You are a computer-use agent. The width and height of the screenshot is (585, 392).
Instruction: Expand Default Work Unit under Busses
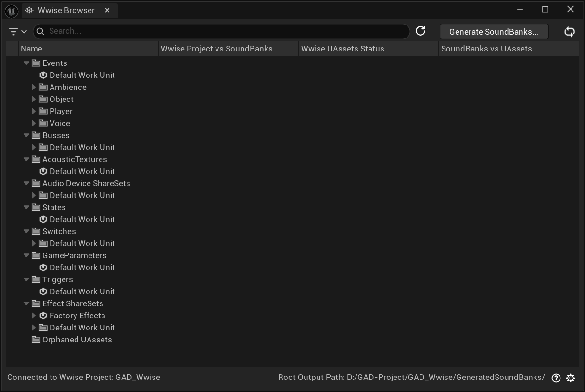pos(34,147)
